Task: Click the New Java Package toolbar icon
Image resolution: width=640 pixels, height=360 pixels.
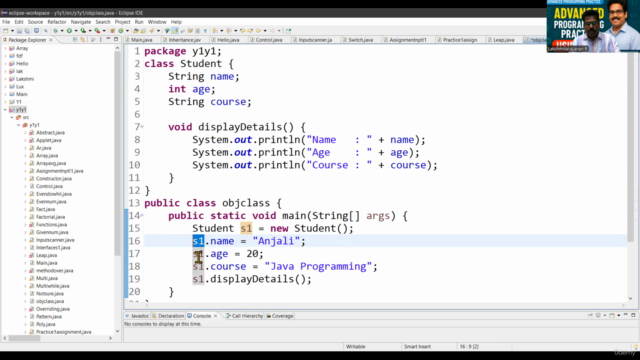Action: pos(112,31)
